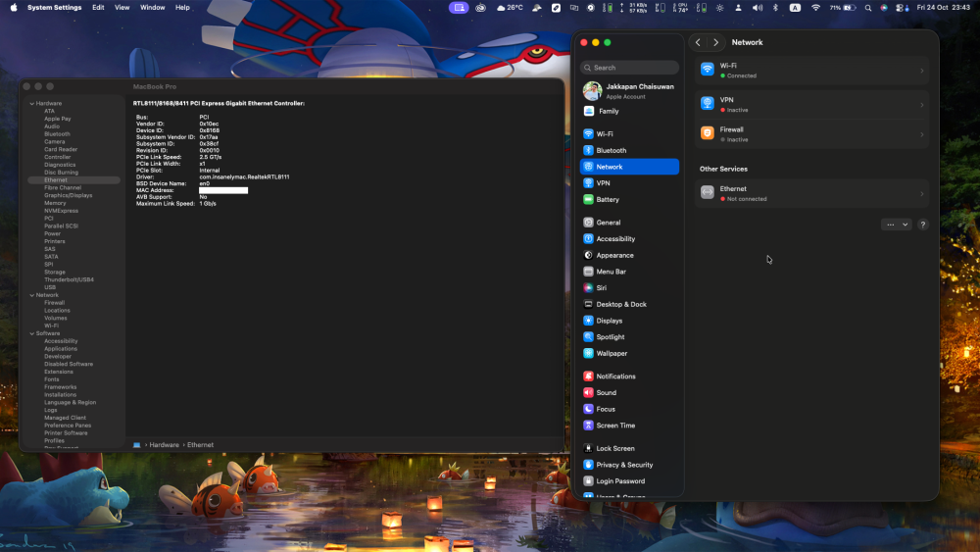Open the System Settings menu
Image resolution: width=980 pixels, height=552 pixels.
click(54, 8)
